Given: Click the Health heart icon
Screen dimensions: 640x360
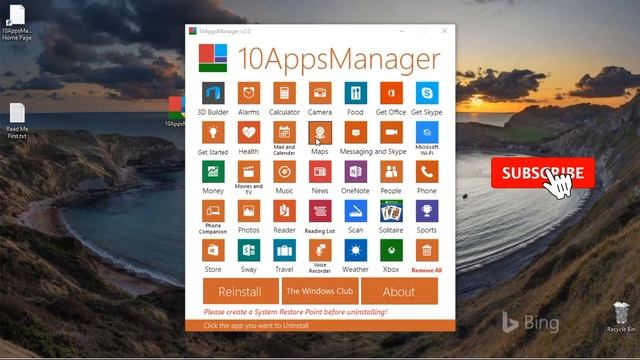Looking at the screenshot, I should [x=249, y=132].
